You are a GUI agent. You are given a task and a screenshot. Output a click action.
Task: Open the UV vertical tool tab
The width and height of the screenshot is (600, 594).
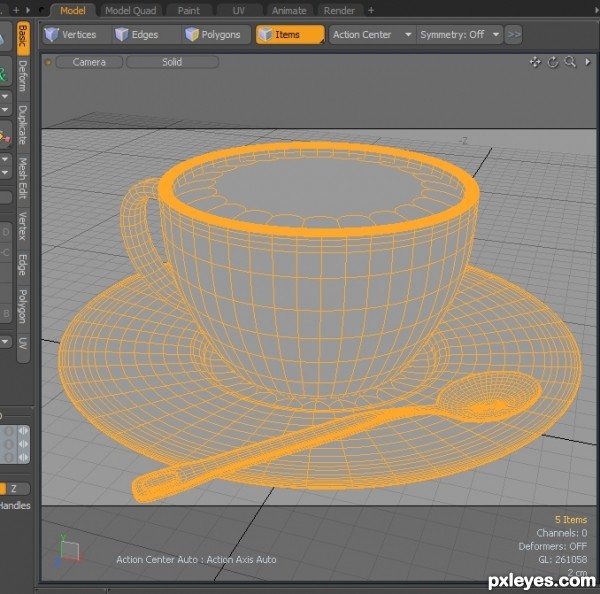23,343
